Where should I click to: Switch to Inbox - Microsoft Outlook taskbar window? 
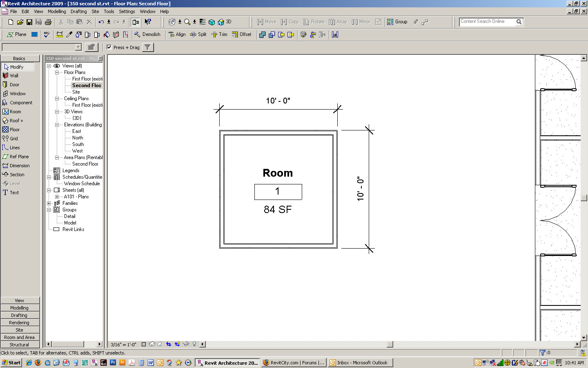pyautogui.click(x=361, y=363)
